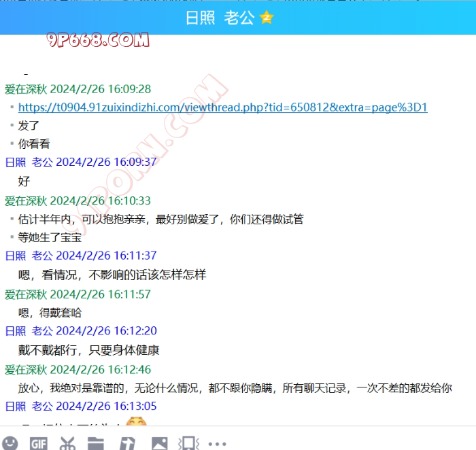Open the send picture icon
Screen dimensions: 476x450
point(159,443)
